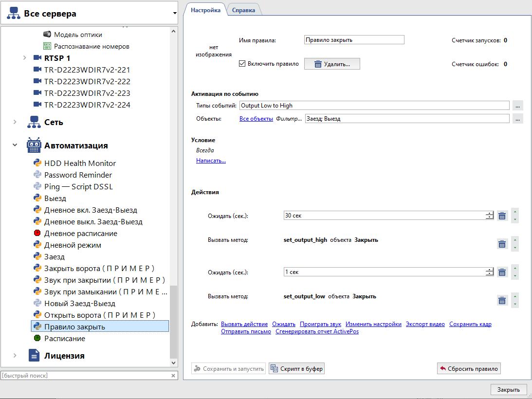
Task: Click python icon for Выезд rule
Action: 37,198
